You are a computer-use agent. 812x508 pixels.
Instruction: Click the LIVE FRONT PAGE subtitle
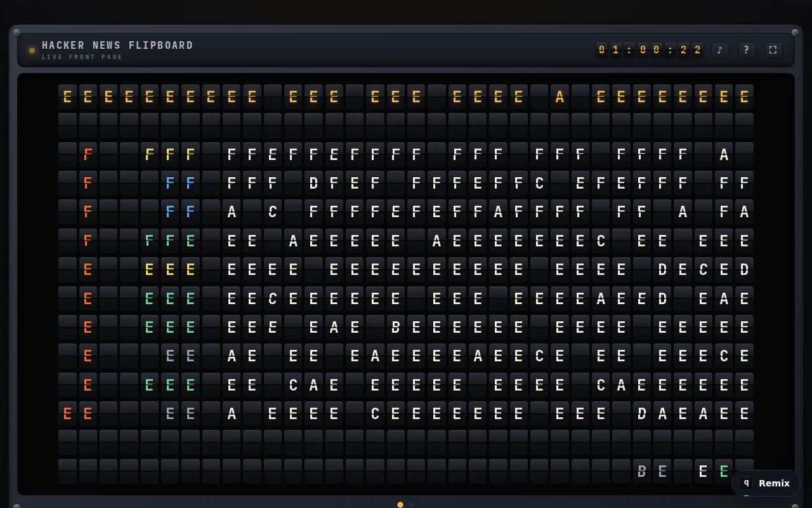click(x=82, y=57)
